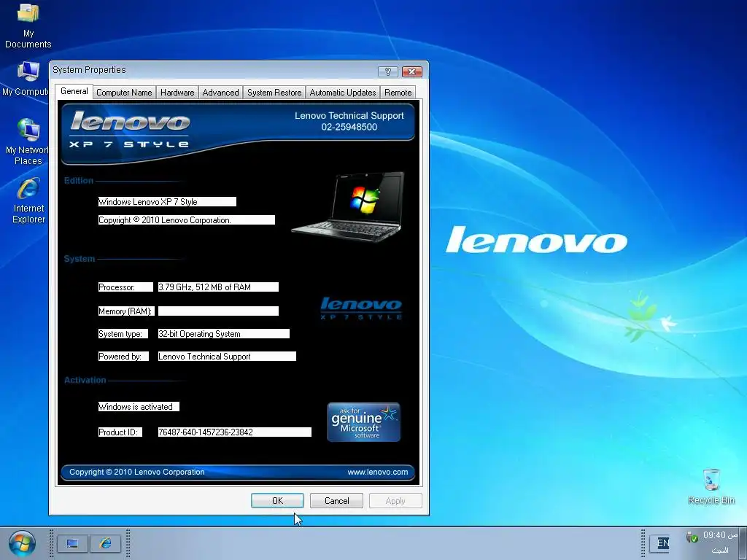This screenshot has height=560, width=747.
Task: Click the Cancel button
Action: click(336, 500)
